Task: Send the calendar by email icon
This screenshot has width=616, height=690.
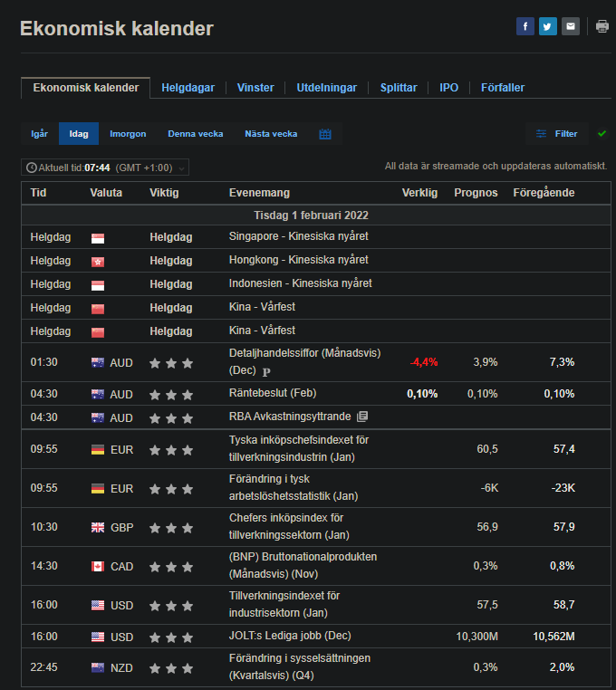Action: pyautogui.click(x=570, y=27)
